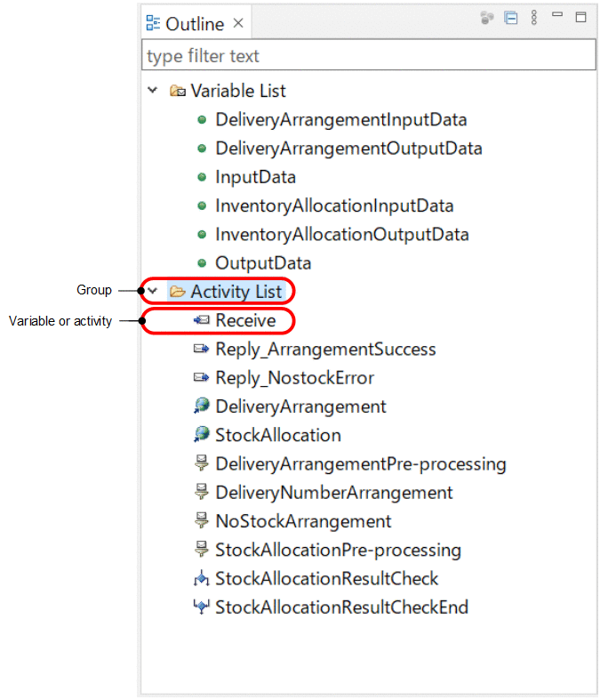600x700 pixels.
Task: Click the Receive activity envelope icon
Action: click(201, 321)
